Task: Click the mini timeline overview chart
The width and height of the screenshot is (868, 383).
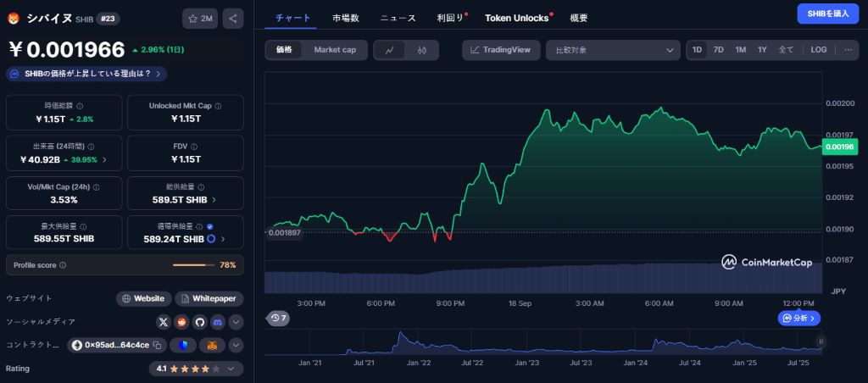Action: [543, 342]
